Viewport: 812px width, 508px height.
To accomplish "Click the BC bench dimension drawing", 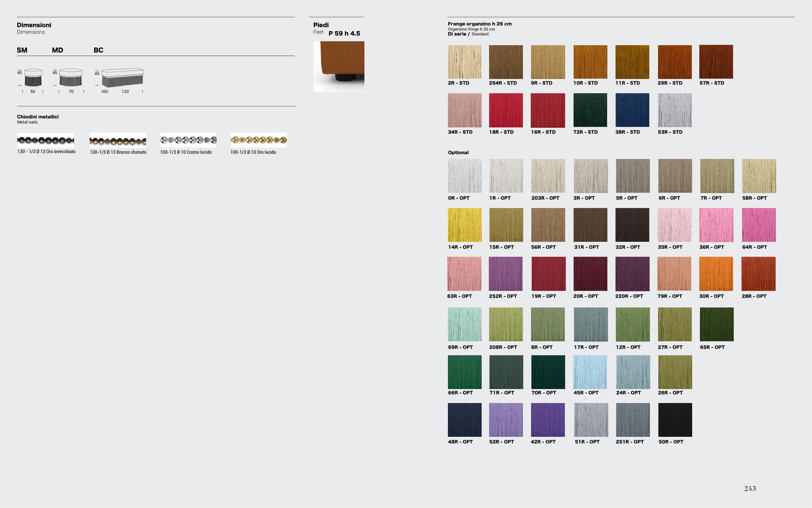I will click(122, 78).
